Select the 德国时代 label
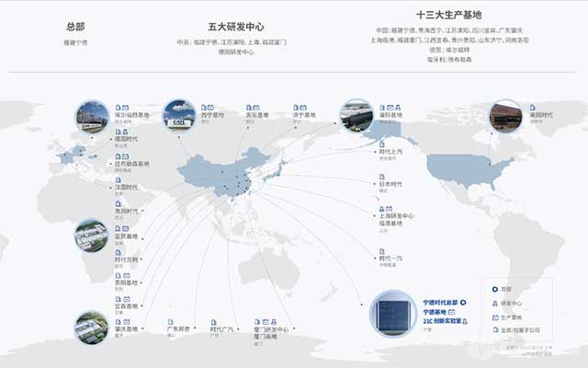 (127, 139)
